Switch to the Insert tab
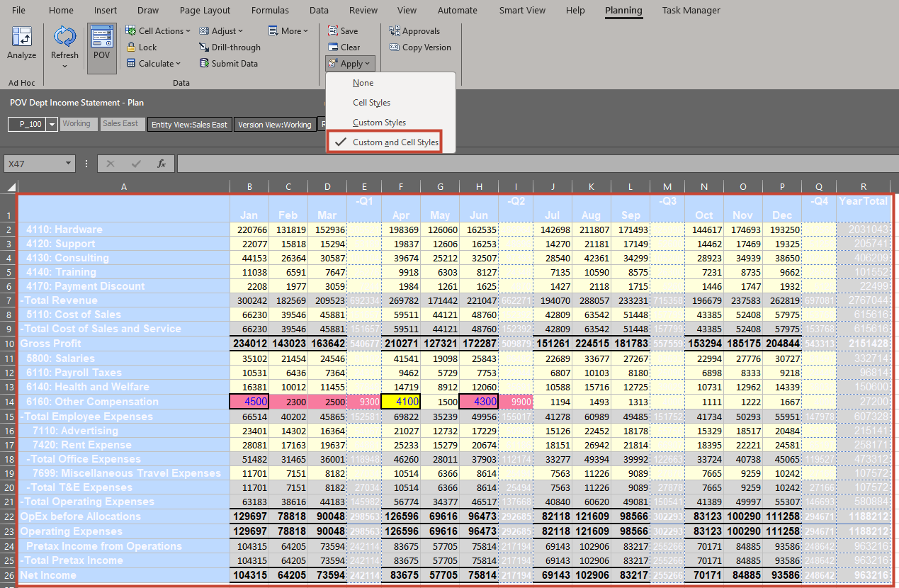This screenshot has height=588, width=899. pos(106,11)
